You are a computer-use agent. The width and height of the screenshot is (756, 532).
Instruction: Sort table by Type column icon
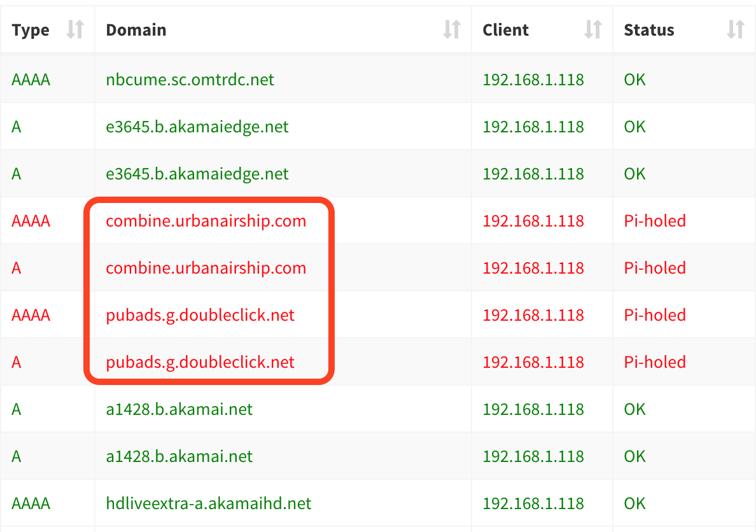click(75, 30)
